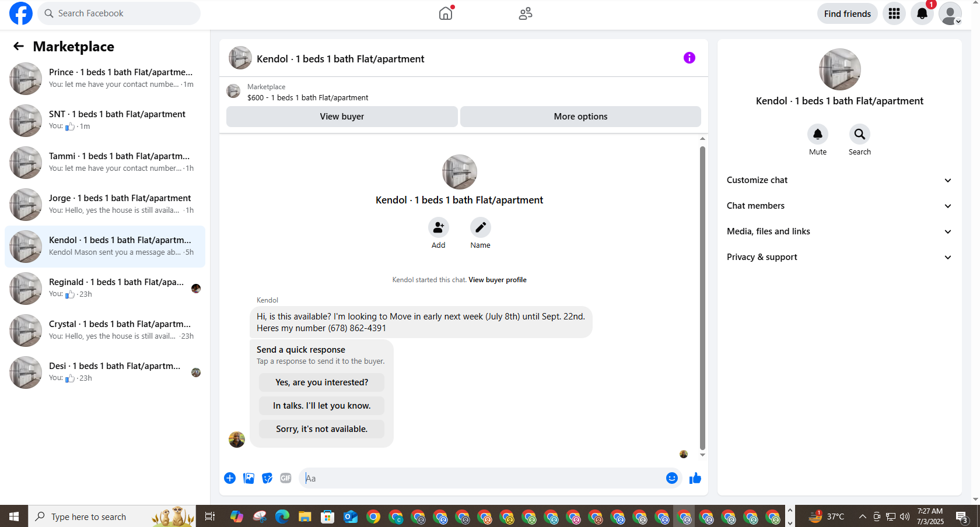
Task: Click the Search Facebook field
Action: point(119,13)
